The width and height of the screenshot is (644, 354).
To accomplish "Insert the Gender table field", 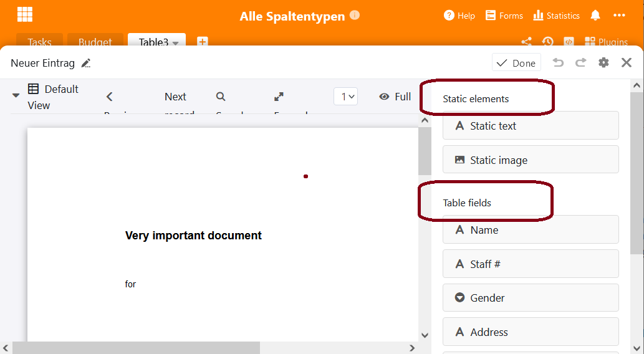I will pyautogui.click(x=530, y=298).
